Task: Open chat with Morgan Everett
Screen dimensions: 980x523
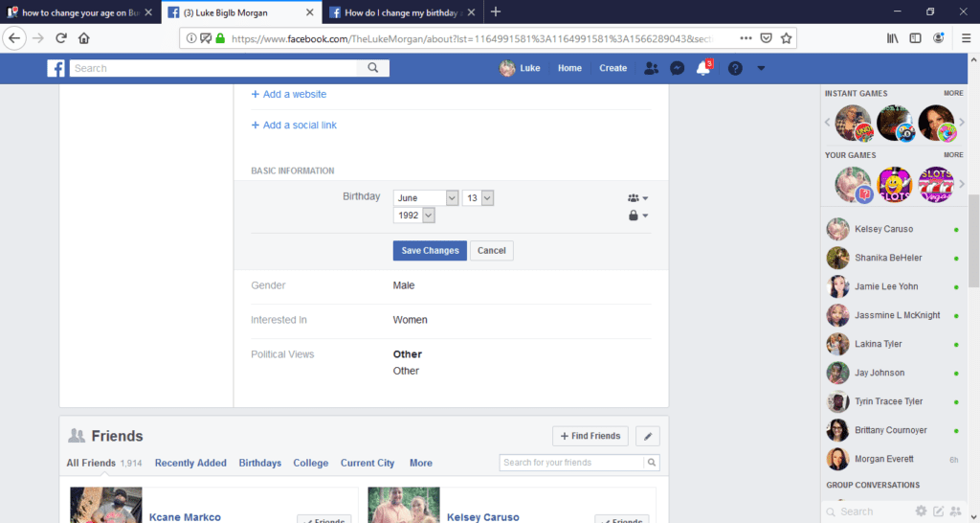Action: (895, 459)
